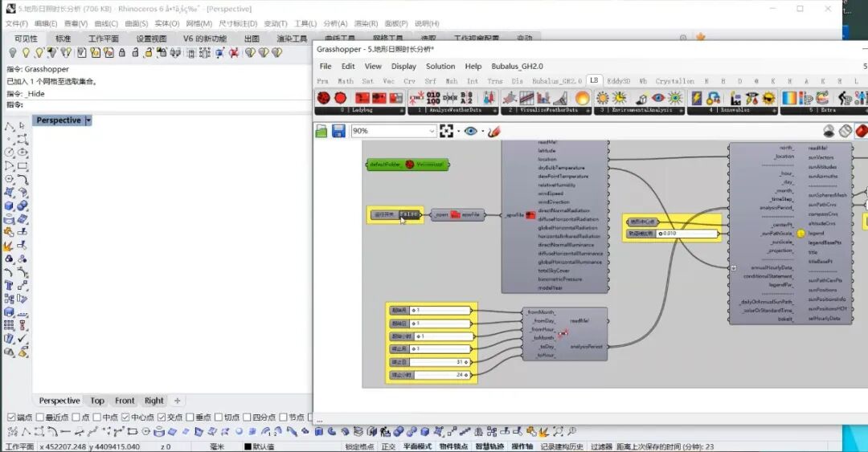Click the slider showing value 24
Screen dimensions: 868x452
(431, 375)
